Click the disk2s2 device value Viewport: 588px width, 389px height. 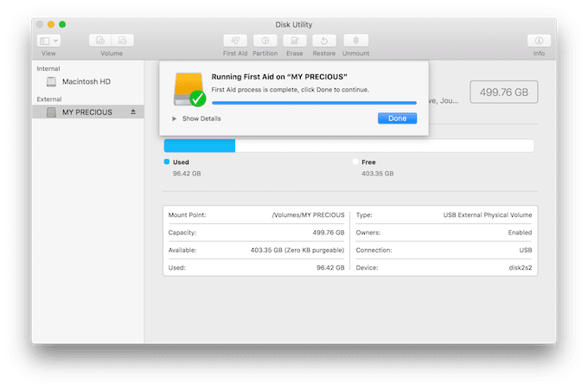tap(521, 268)
